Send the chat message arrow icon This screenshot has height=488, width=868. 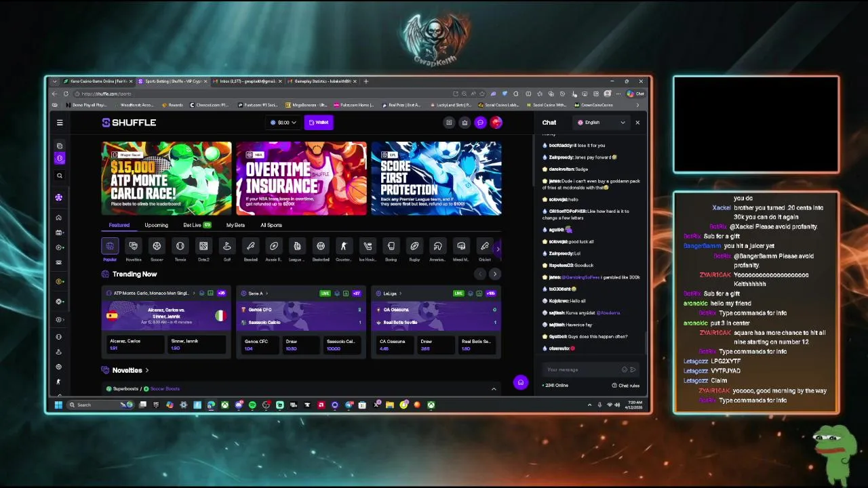(633, 369)
